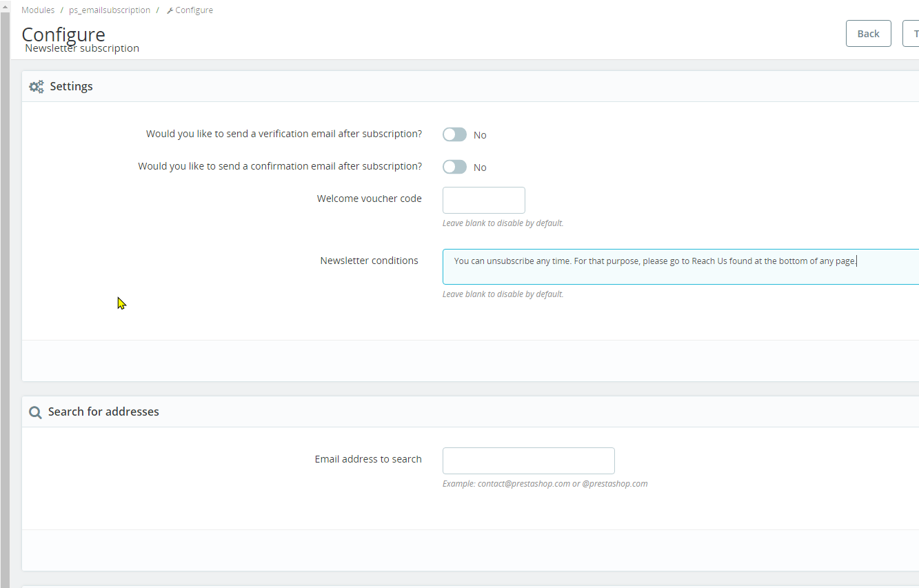Click the wrench icon beside Configure breadcrumb

click(x=170, y=10)
